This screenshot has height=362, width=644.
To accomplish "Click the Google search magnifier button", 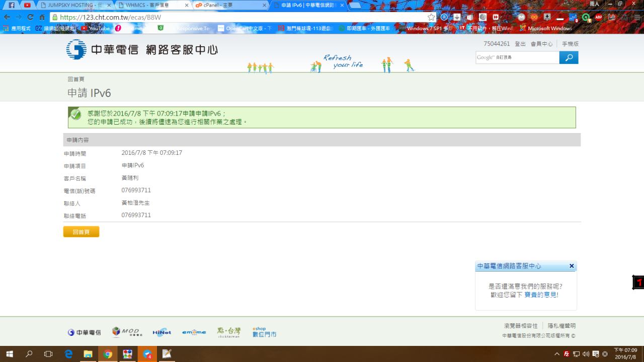I will point(569,58).
